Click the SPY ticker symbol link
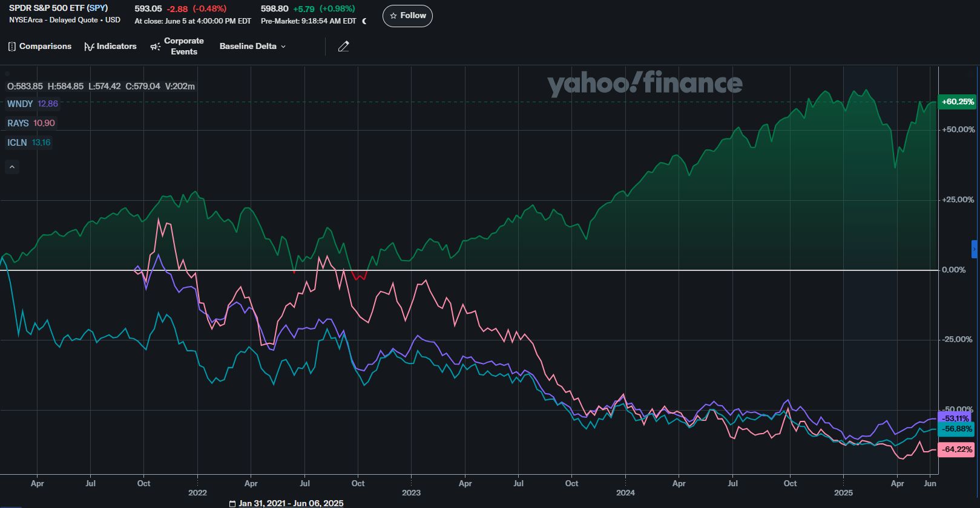 [97, 8]
